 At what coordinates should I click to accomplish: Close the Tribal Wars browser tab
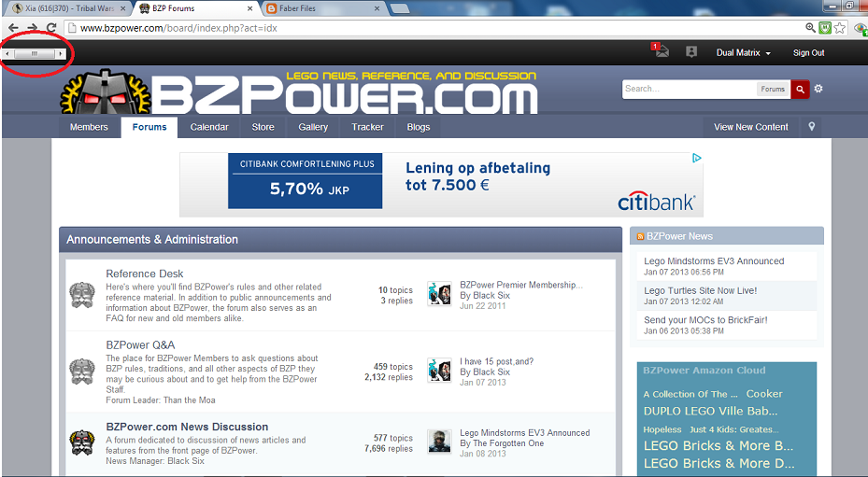tap(123, 8)
